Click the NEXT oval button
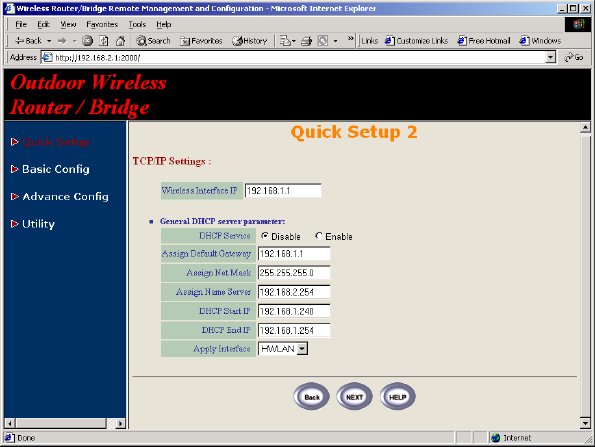Screen dimensions: 595x447 tap(354, 397)
